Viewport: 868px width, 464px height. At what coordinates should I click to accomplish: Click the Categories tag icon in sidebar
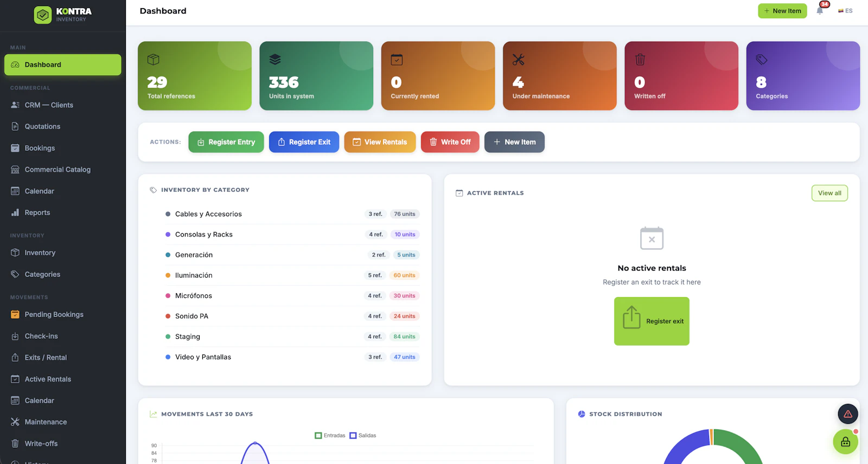(x=15, y=274)
